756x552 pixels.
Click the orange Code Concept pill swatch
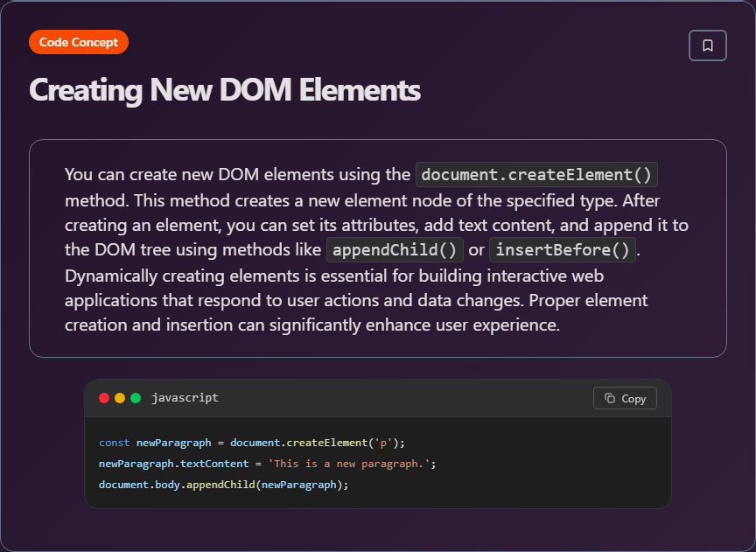coord(78,41)
